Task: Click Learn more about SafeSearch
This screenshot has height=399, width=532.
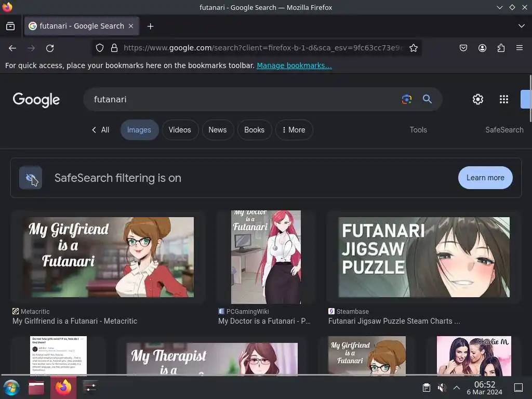Action: pos(485,178)
